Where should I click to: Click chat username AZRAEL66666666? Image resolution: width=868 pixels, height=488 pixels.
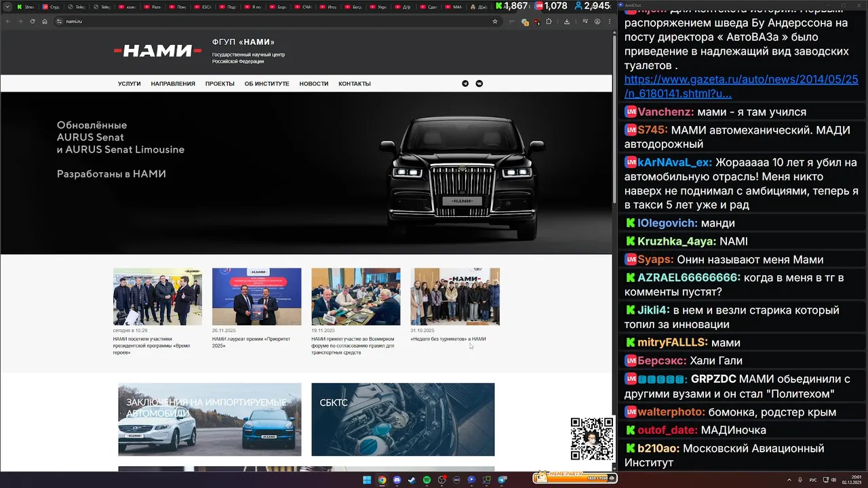688,278
